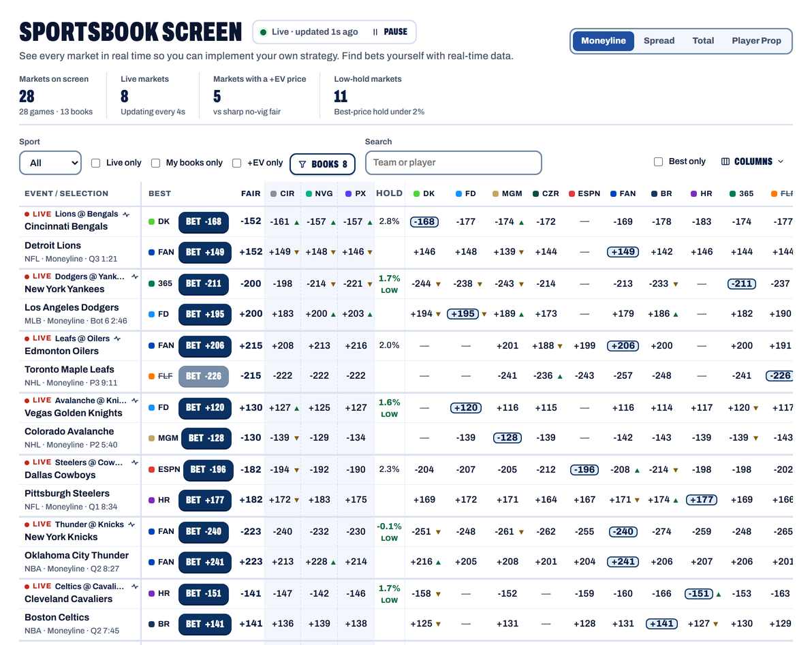Viewport: 812px width, 645px height.
Task: Enable the +EV only checkbox
Action: point(236,163)
